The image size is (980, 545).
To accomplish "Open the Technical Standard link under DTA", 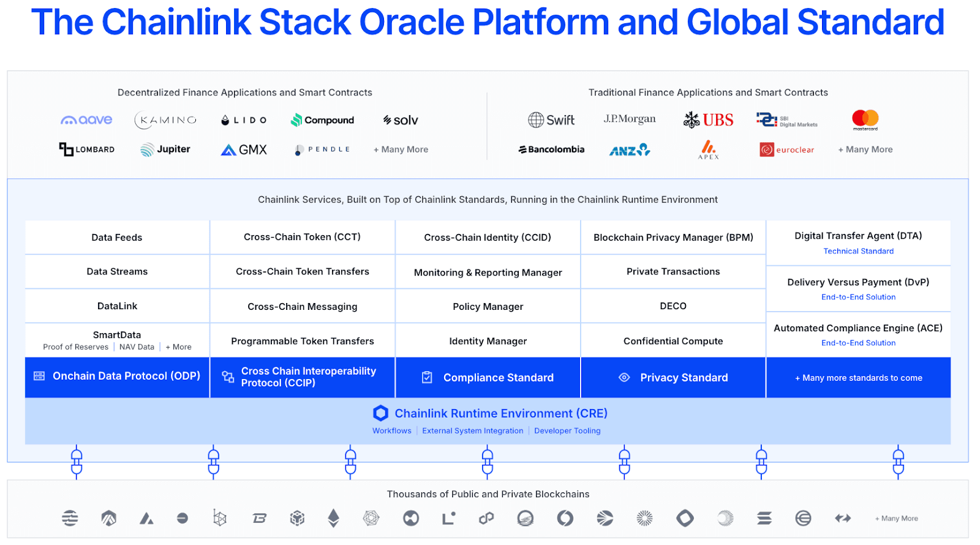I will point(858,251).
